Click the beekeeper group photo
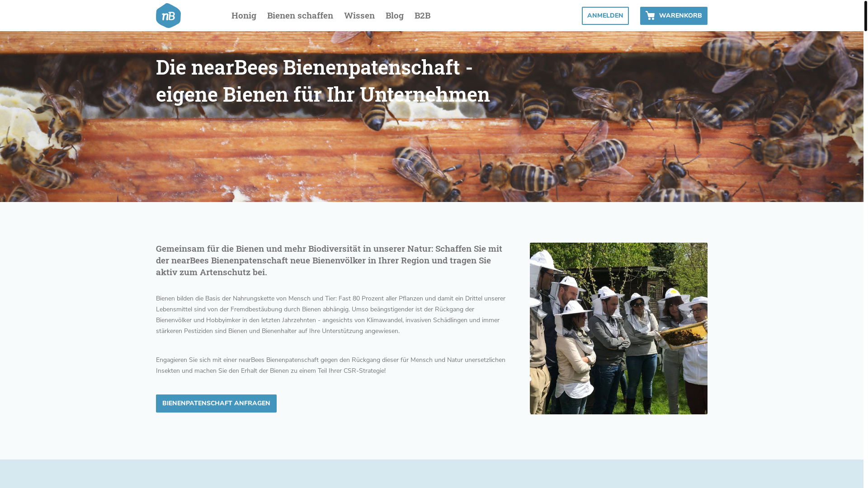Screen dimensions: 868x488 pos(618,328)
